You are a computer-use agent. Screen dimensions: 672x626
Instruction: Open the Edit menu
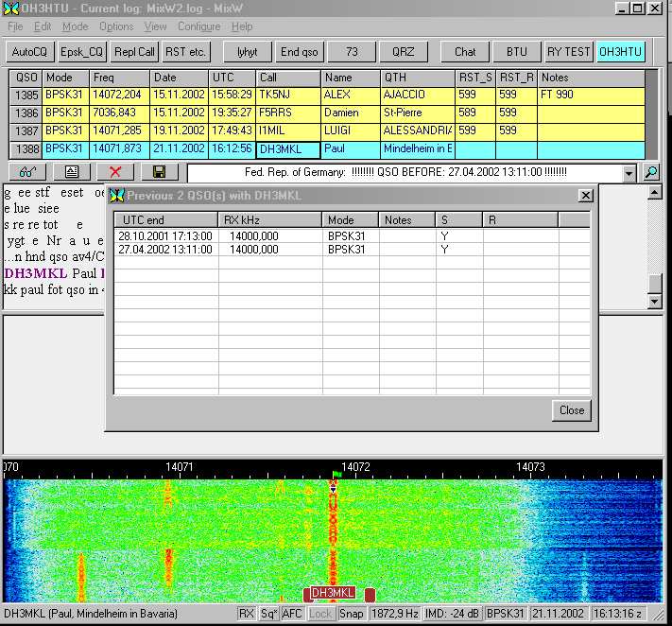[43, 26]
